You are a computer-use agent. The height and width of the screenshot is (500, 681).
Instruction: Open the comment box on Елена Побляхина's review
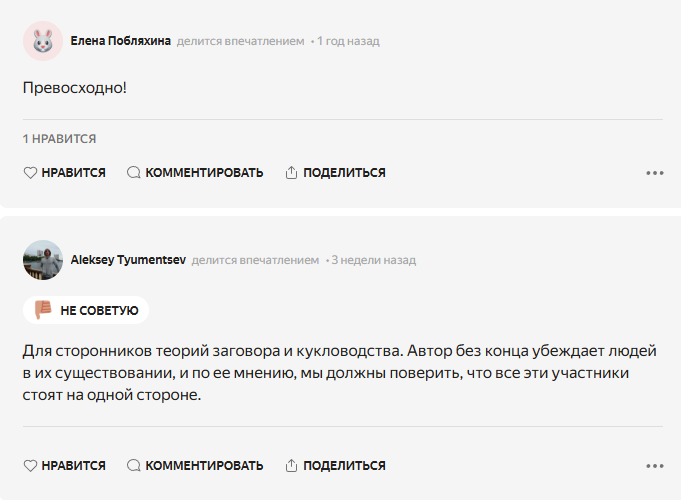(x=195, y=172)
